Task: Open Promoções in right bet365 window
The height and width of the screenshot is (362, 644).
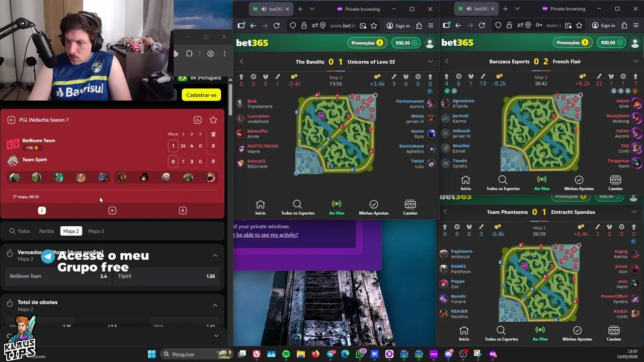Action: 572,43
